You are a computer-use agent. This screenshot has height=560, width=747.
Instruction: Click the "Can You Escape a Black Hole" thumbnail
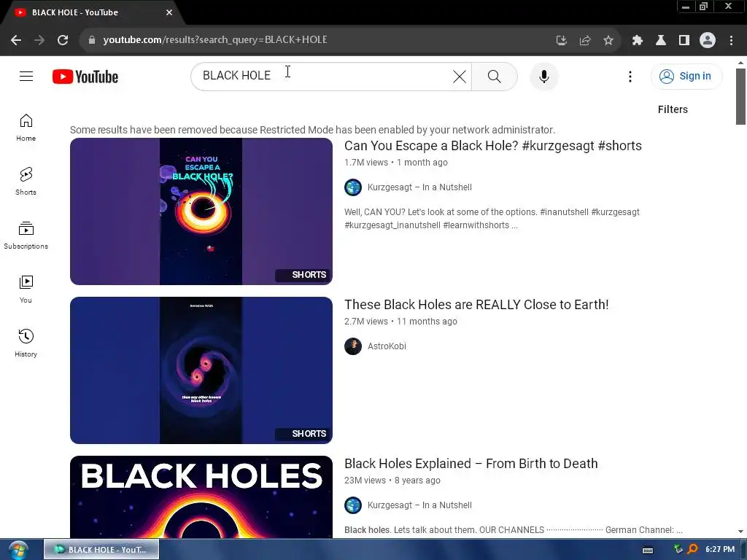pyautogui.click(x=201, y=211)
